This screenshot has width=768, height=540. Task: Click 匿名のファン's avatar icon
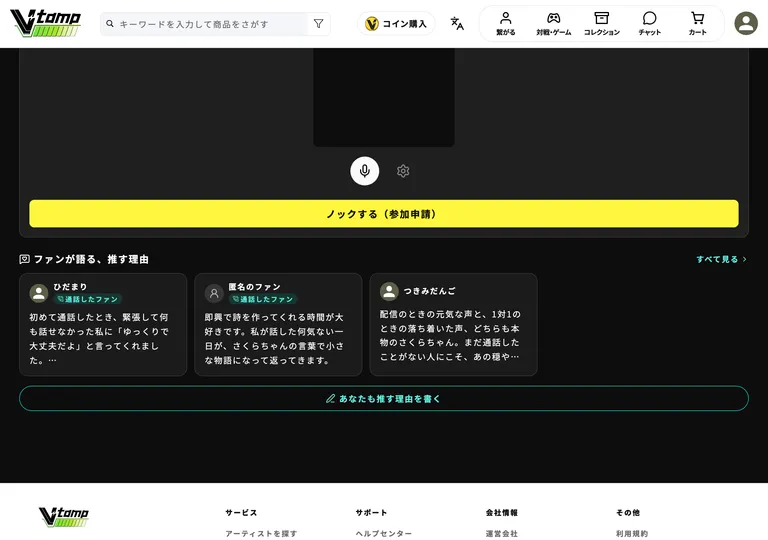(214, 293)
